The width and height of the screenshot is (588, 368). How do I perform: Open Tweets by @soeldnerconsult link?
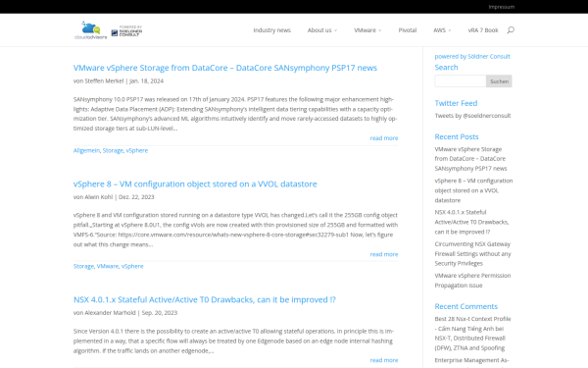[472, 115]
